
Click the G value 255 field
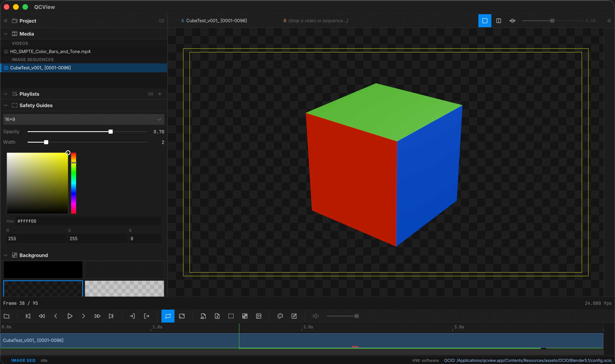coord(97,238)
